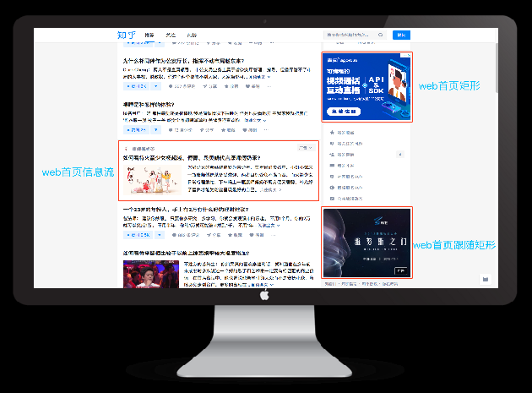Screen dimensions: 532x393
Task: Open the 裸辞 experience question title
Action: point(149,104)
